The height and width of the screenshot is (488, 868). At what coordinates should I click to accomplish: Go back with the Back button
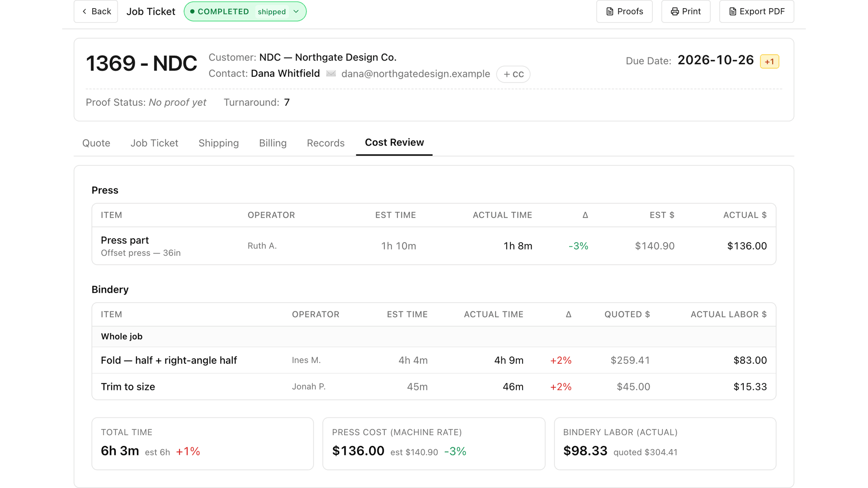pos(96,11)
